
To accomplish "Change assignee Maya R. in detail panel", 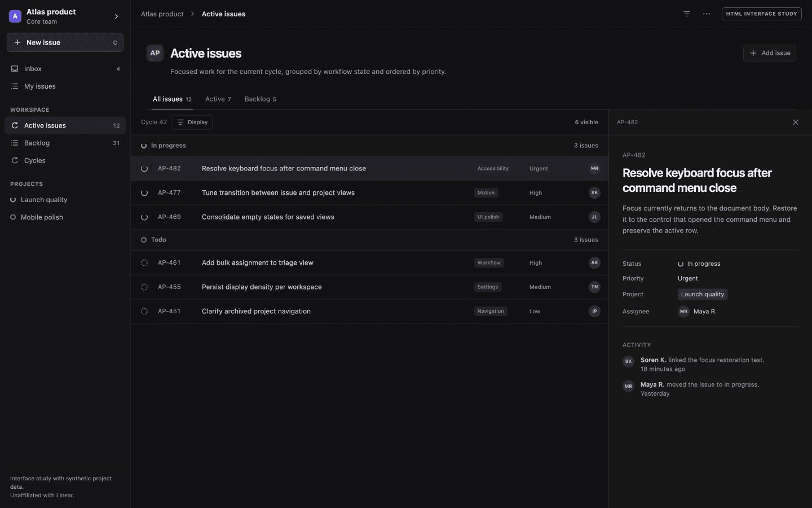I will click(698, 312).
